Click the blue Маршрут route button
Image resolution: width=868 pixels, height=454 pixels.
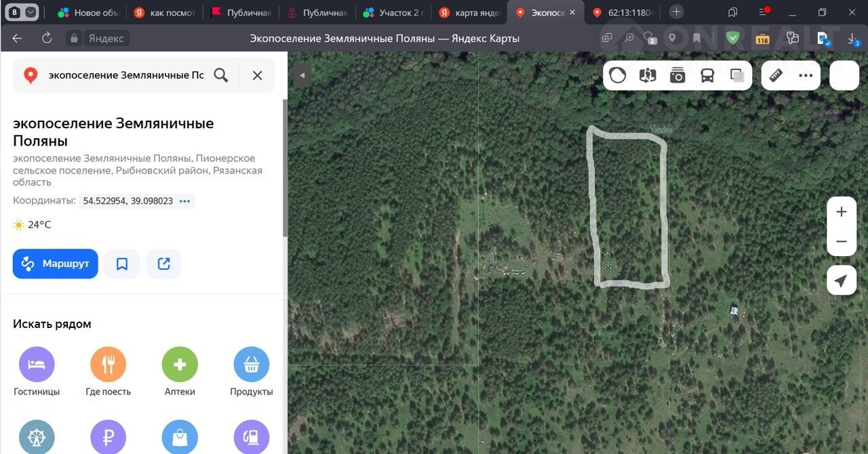tap(56, 264)
